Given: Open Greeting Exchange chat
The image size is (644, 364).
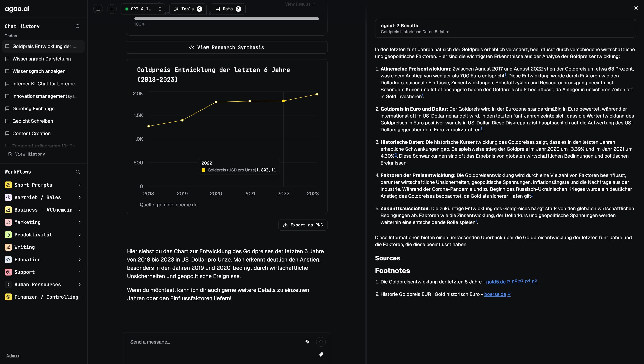Looking at the screenshot, I should (43, 109).
